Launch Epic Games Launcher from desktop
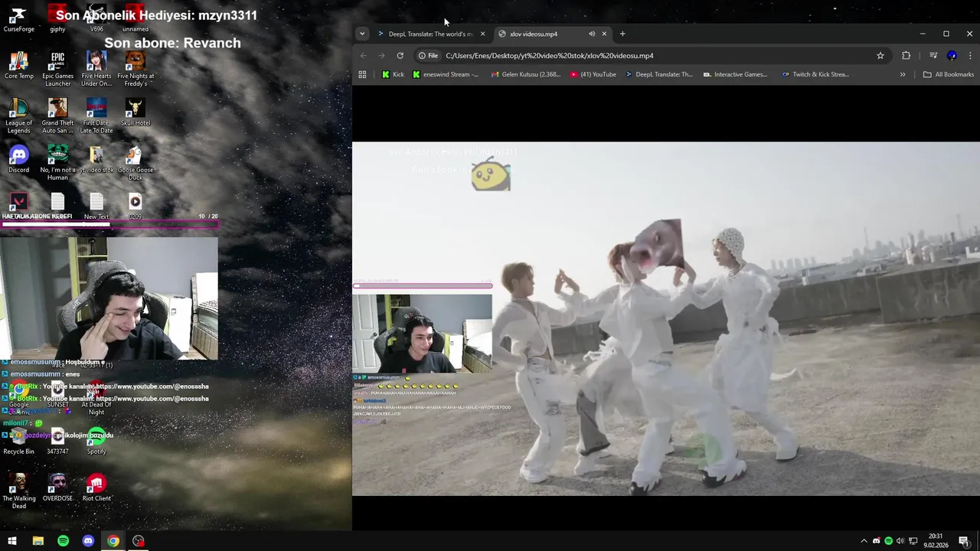 coord(57,70)
